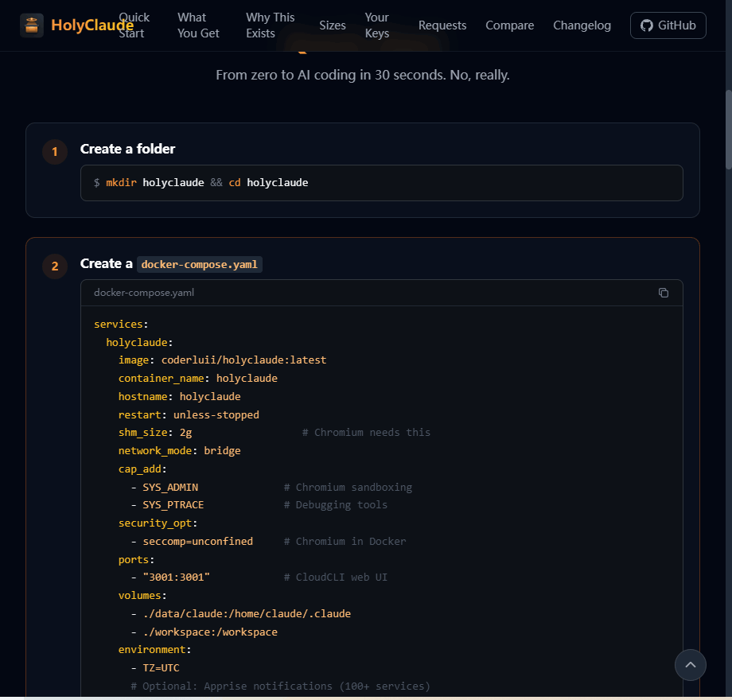This screenshot has width=732, height=700.
Task: Open Your Keys nav item
Action: (376, 25)
